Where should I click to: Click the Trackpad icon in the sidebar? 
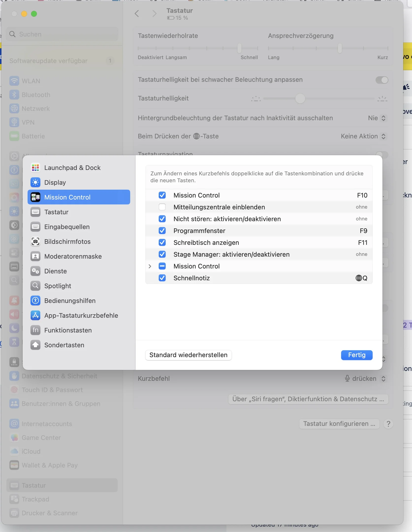pos(14,499)
